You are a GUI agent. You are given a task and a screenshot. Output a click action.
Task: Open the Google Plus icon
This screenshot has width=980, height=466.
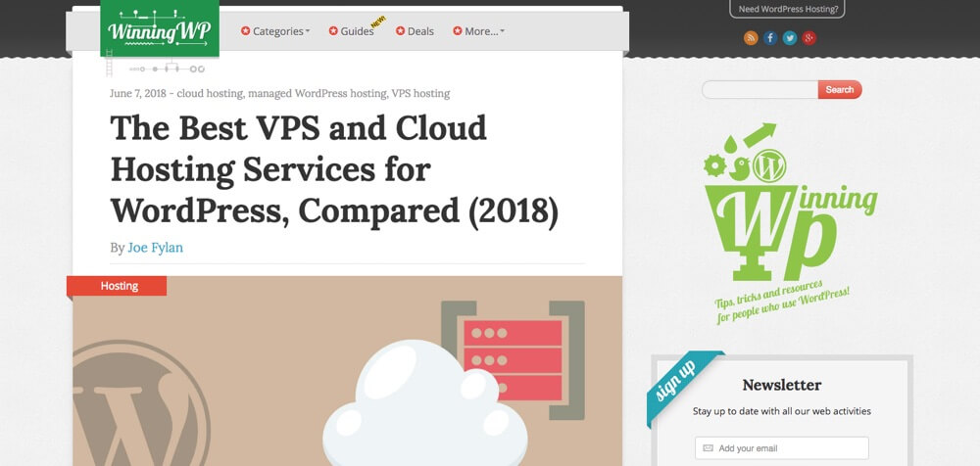809,38
